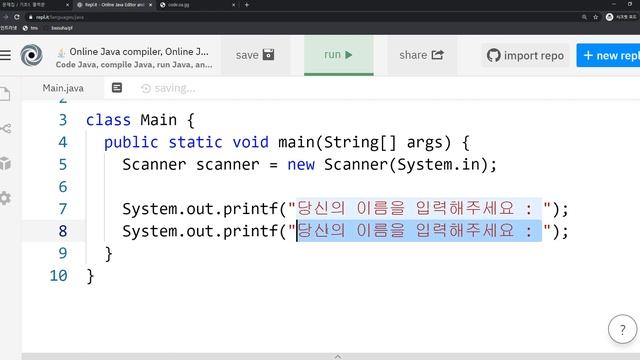Open the Files panel in the sidebar

5,94
